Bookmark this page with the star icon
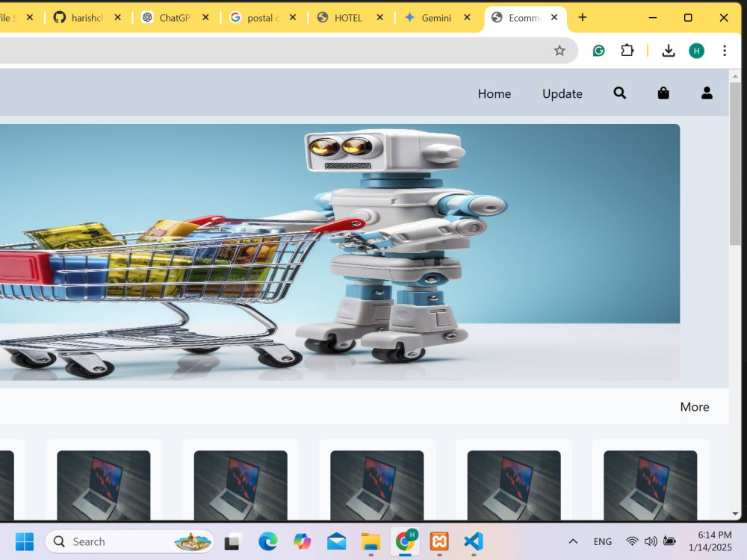The height and width of the screenshot is (560, 747). coord(560,51)
